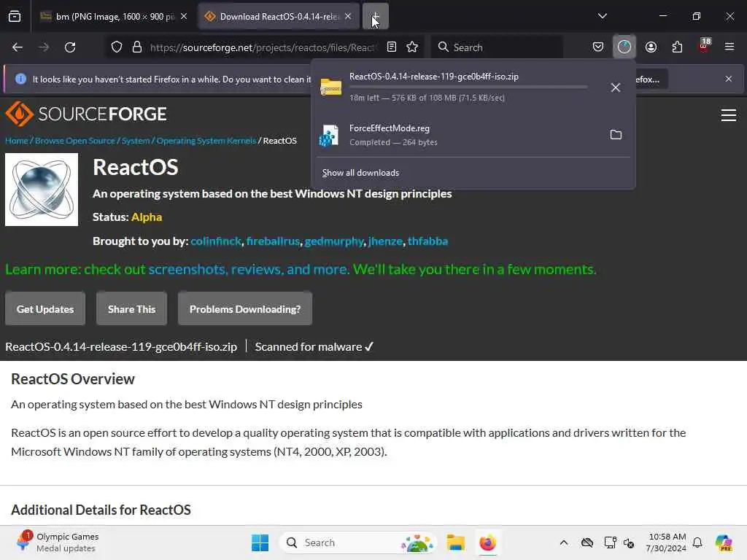Focus the Firefox search box
The height and width of the screenshot is (560, 747).
(497, 47)
